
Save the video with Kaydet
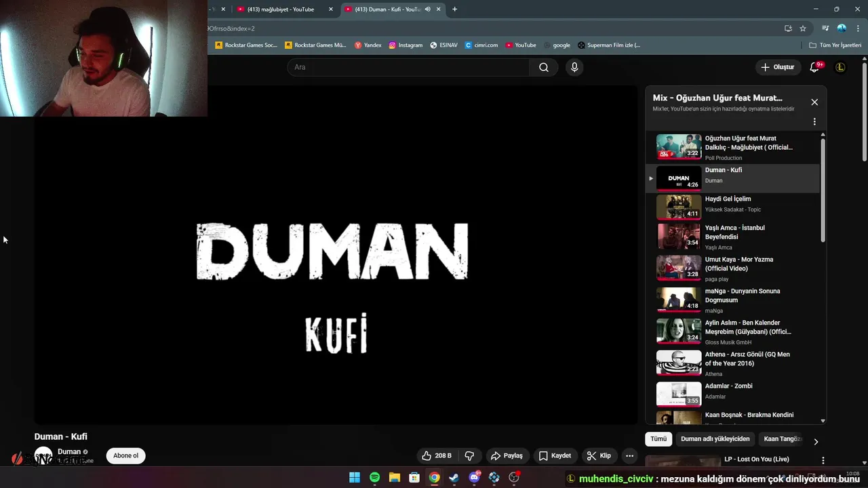[x=555, y=455]
